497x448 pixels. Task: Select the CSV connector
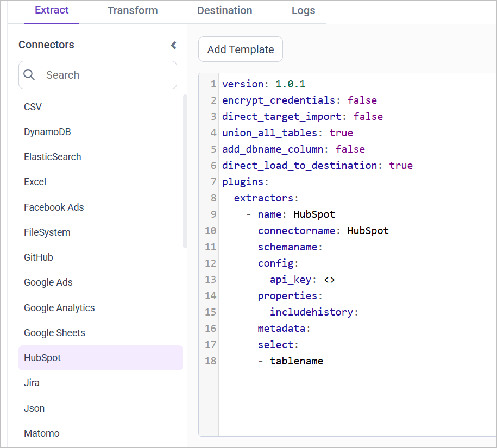coord(33,106)
